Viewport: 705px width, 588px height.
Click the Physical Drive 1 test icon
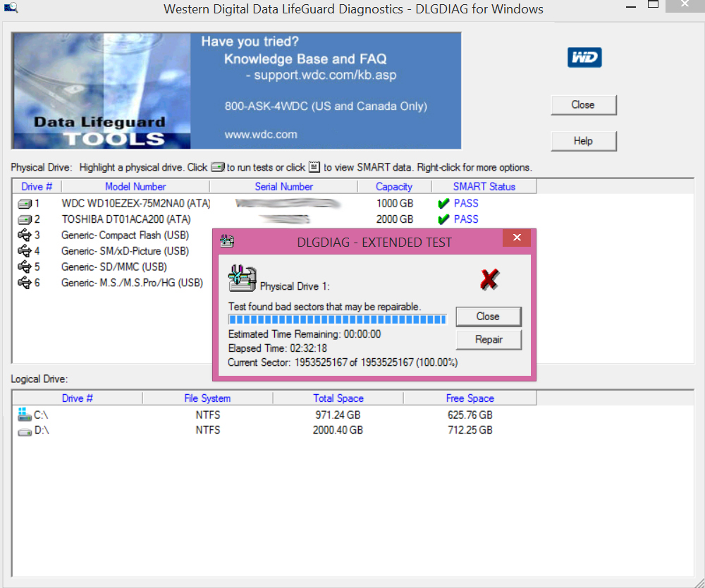click(x=243, y=278)
